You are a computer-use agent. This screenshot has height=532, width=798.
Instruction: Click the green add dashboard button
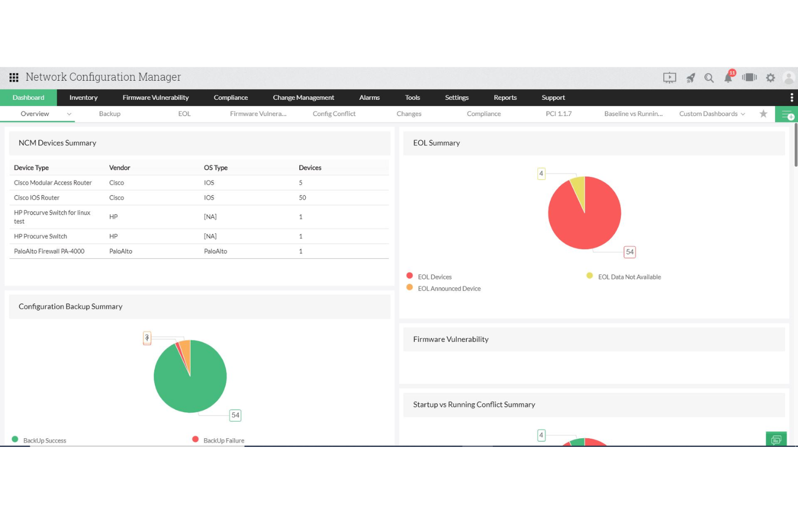point(787,114)
